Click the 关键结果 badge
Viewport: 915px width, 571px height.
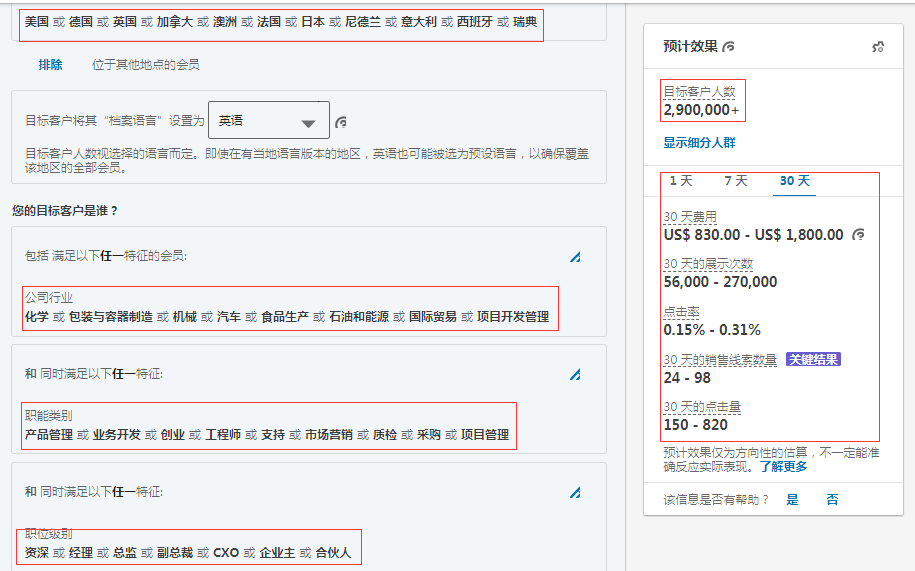(x=813, y=360)
